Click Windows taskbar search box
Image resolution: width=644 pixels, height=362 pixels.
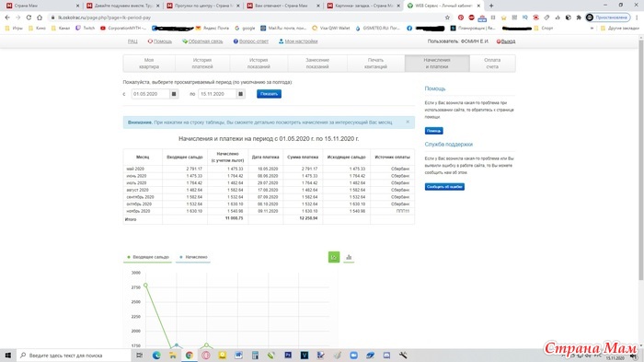74,355
